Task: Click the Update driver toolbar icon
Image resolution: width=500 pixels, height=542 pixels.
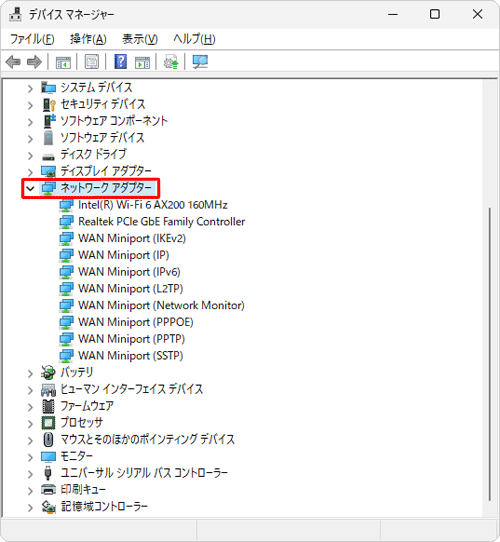Action: [171, 62]
